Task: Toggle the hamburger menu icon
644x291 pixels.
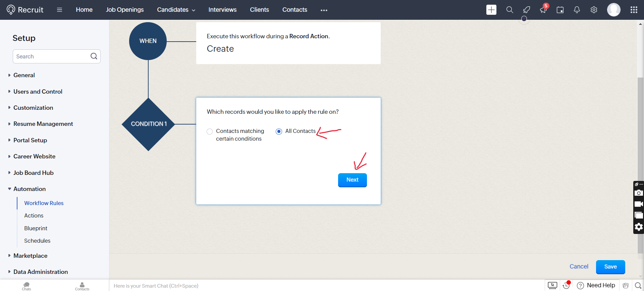Action: [x=59, y=10]
